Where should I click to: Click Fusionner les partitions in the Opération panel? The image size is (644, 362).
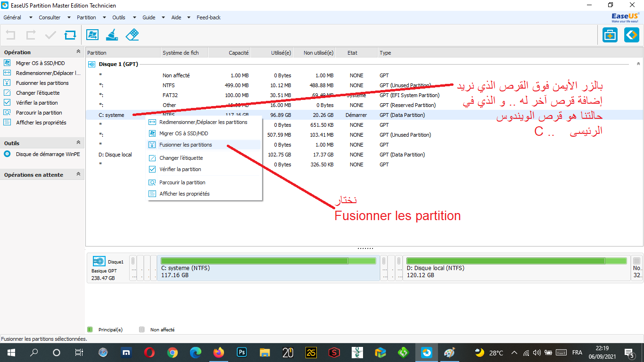pos(36,83)
